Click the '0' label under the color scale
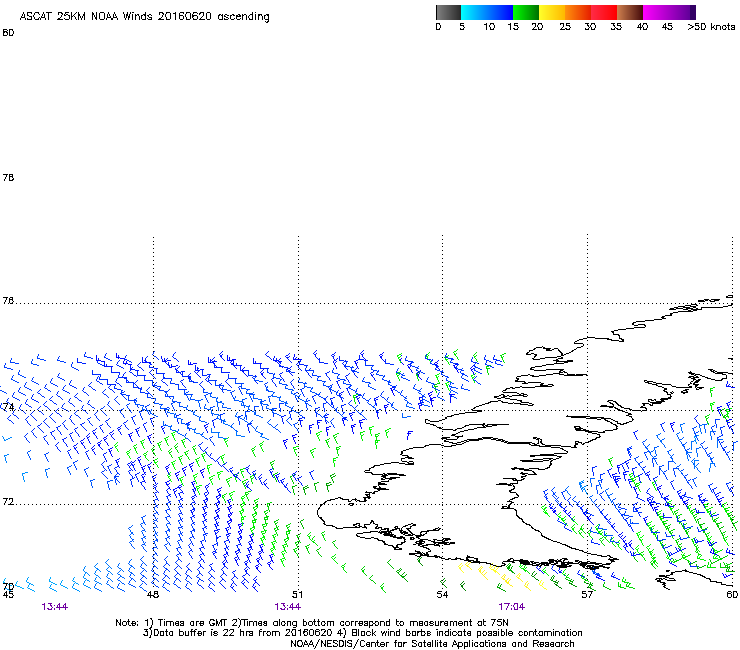This screenshot has width=740, height=650. click(438, 27)
